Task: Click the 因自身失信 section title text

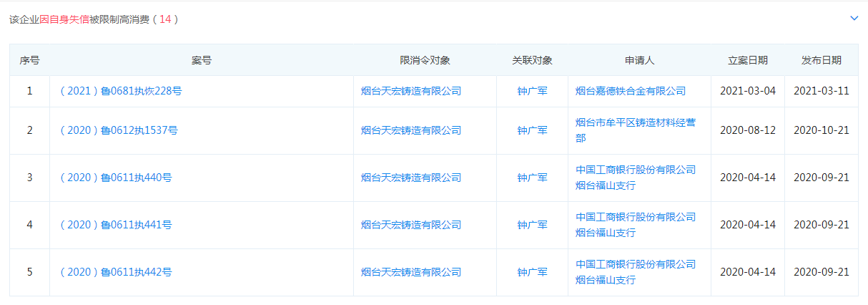Action: 64,19
